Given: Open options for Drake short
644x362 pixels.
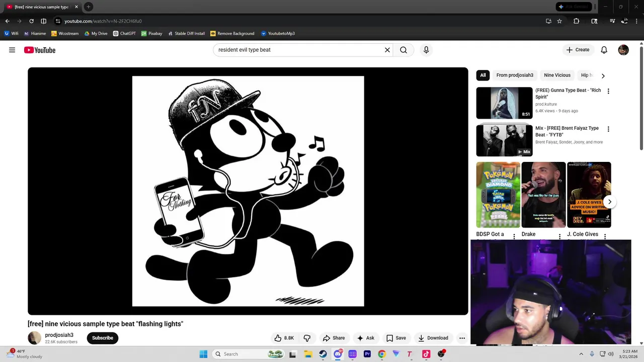Looking at the screenshot, I should pos(559,236).
